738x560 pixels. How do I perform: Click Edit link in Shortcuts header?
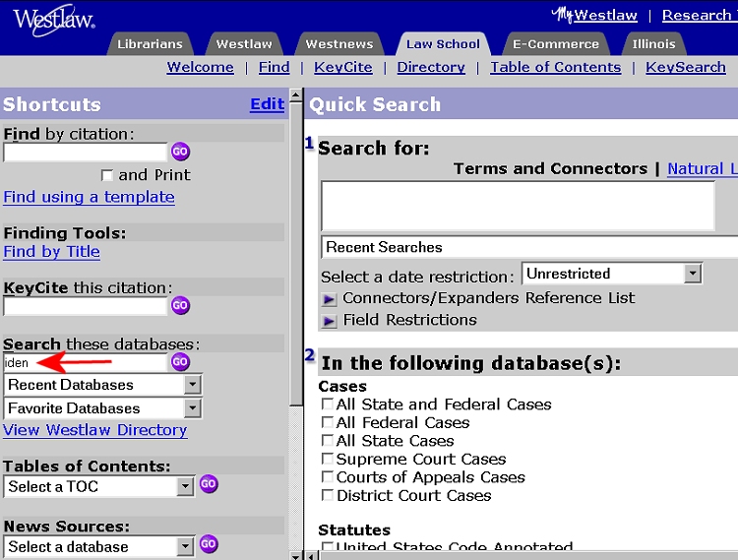267,104
